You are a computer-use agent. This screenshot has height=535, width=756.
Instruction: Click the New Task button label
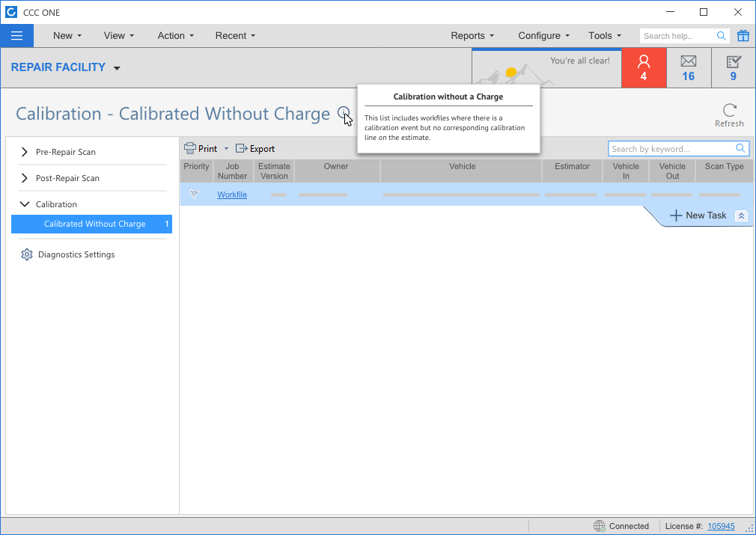706,215
